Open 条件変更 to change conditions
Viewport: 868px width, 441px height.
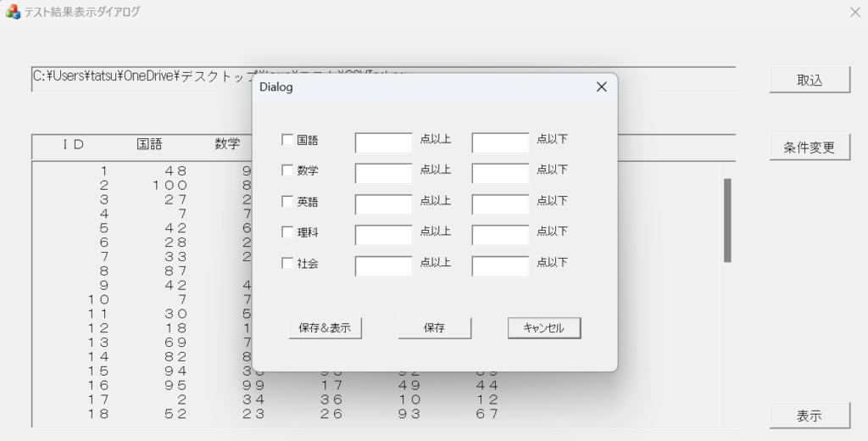(810, 147)
